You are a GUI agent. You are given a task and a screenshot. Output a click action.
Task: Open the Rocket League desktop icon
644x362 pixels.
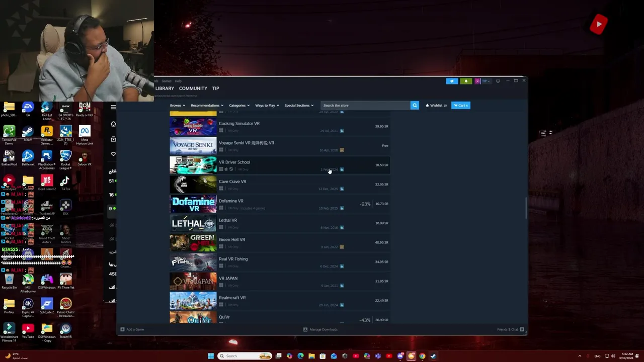tap(65, 160)
